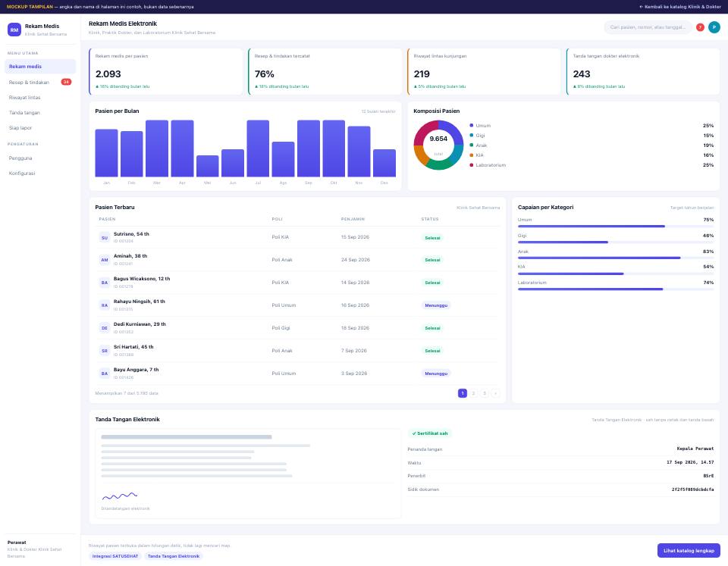Click the Rekam medis per pasien card
The height and width of the screenshot is (566, 728).
click(x=166, y=71)
